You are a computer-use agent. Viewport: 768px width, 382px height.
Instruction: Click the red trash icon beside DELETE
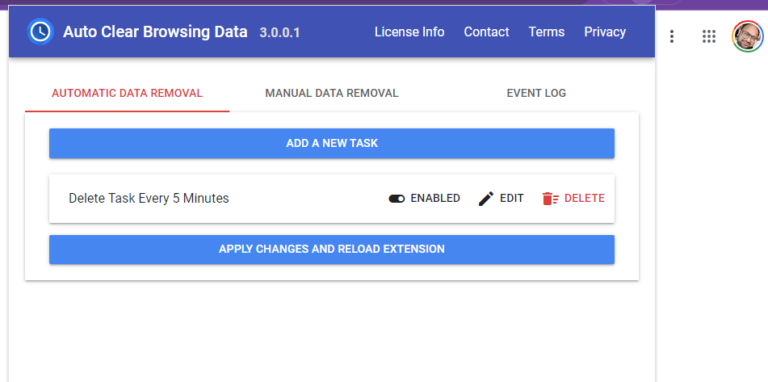(551, 198)
